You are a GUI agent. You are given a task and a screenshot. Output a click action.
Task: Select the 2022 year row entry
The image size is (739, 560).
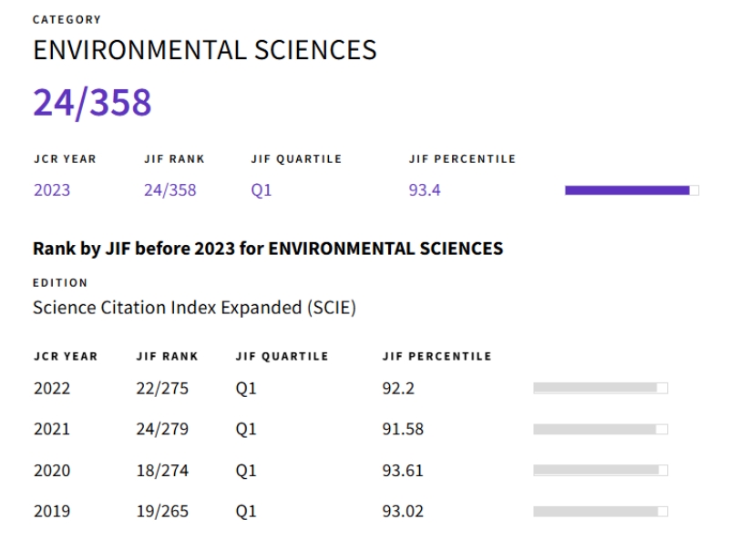(x=52, y=388)
